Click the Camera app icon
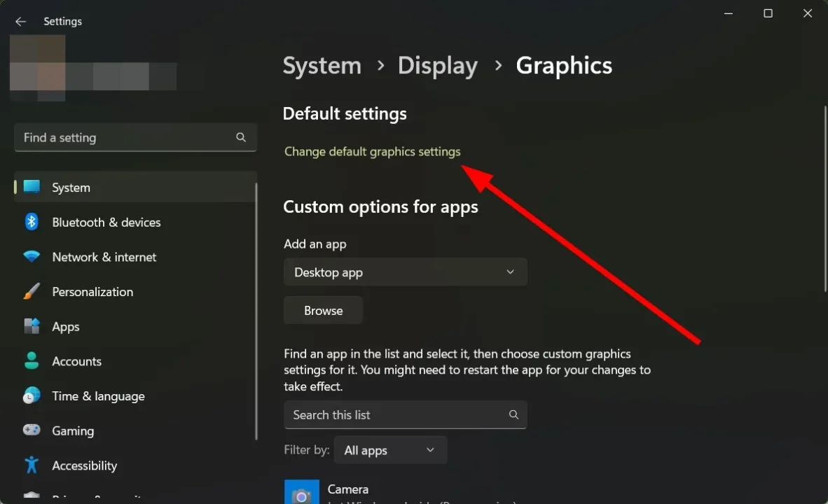 pyautogui.click(x=301, y=492)
